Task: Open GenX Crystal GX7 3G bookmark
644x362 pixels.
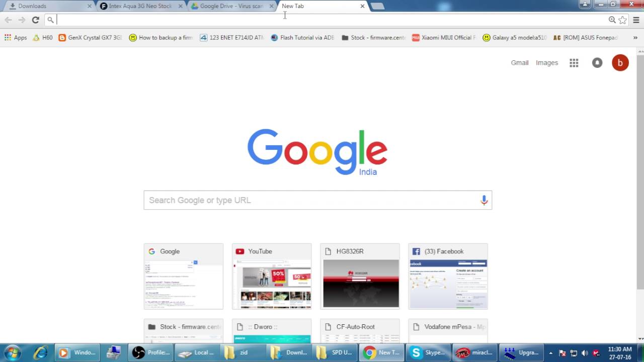Action: (x=90, y=38)
